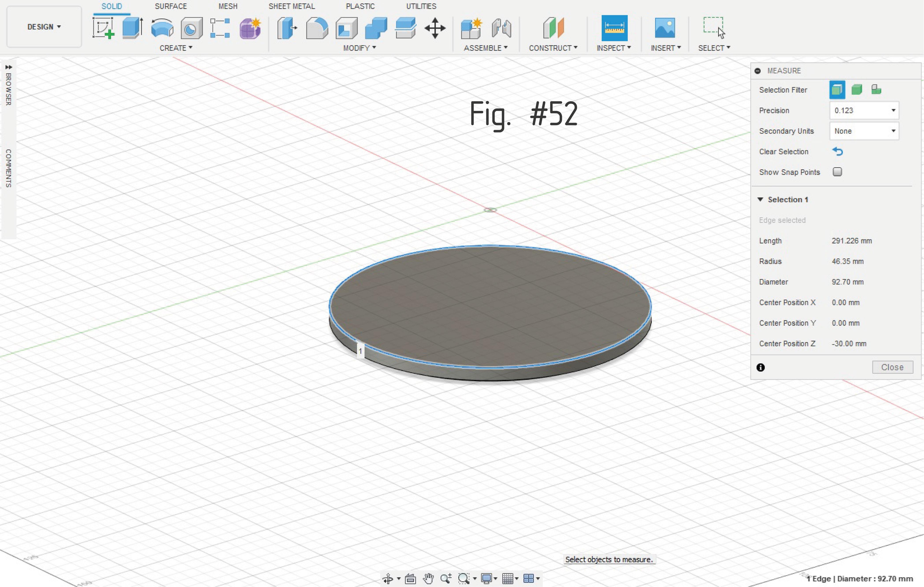Switch to the MESH tab

[x=228, y=6]
